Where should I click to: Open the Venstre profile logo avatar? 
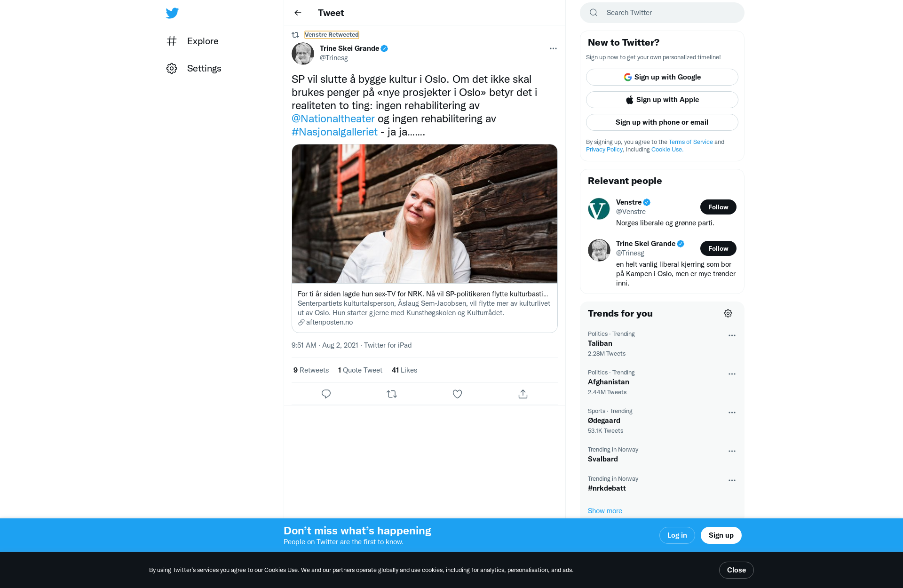point(599,209)
